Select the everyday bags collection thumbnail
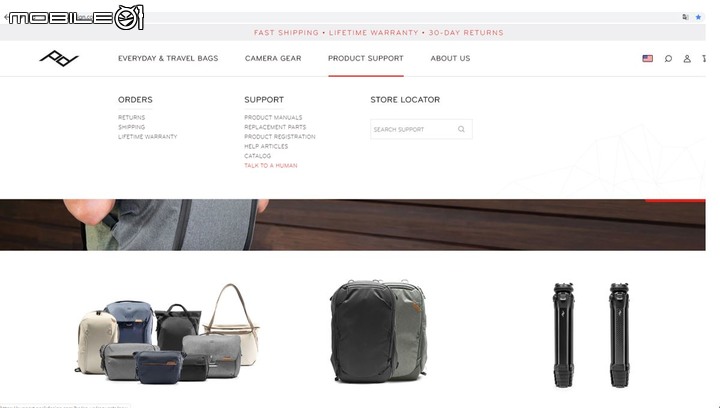The width and height of the screenshot is (720, 408). point(168,334)
